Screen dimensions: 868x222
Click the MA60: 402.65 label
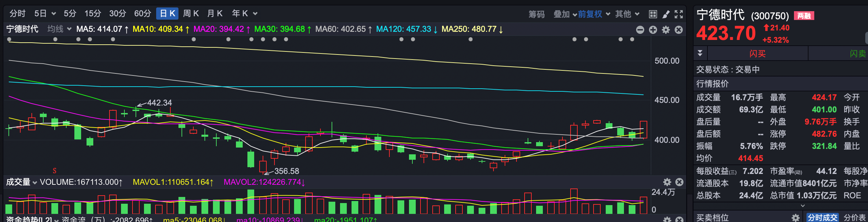344,29
